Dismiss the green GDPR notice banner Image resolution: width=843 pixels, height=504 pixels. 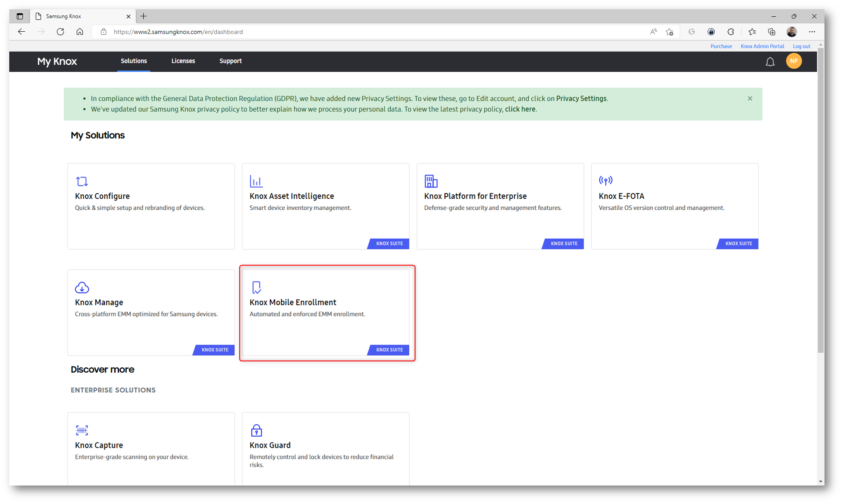pos(750,99)
